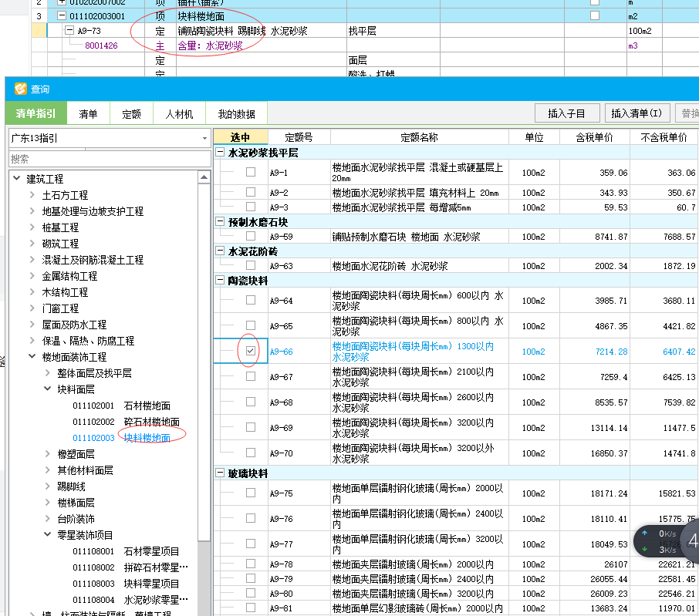Switch to the 定额 tab

(x=131, y=114)
